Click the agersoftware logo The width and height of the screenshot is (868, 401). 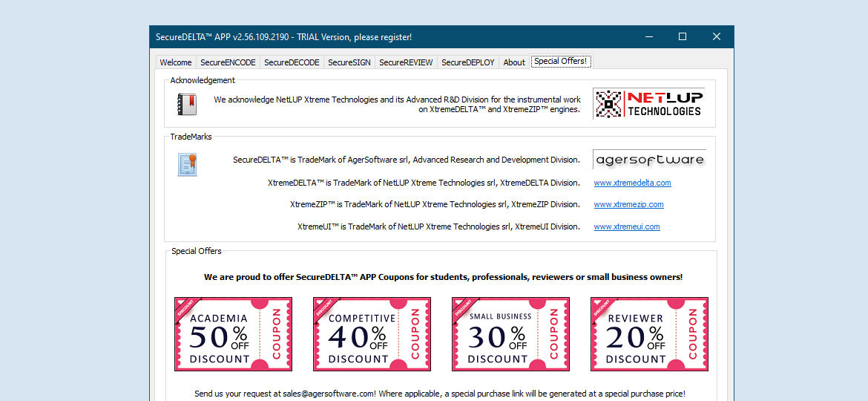click(x=649, y=160)
